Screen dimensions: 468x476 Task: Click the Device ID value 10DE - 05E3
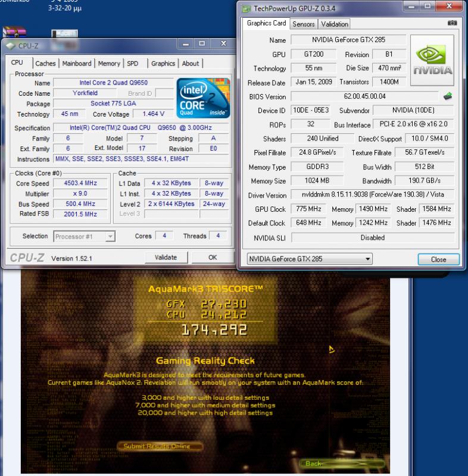(x=311, y=110)
